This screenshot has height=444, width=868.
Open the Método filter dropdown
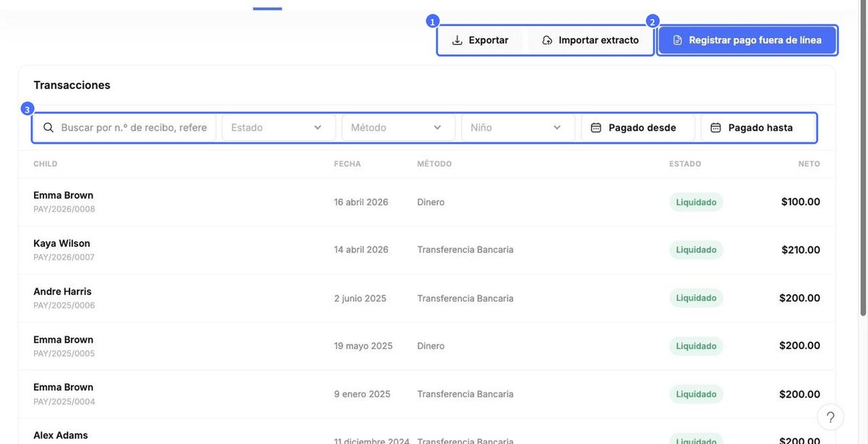coord(399,128)
